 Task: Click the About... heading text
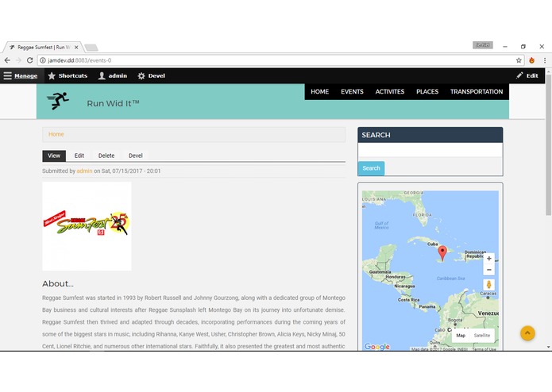tap(58, 284)
